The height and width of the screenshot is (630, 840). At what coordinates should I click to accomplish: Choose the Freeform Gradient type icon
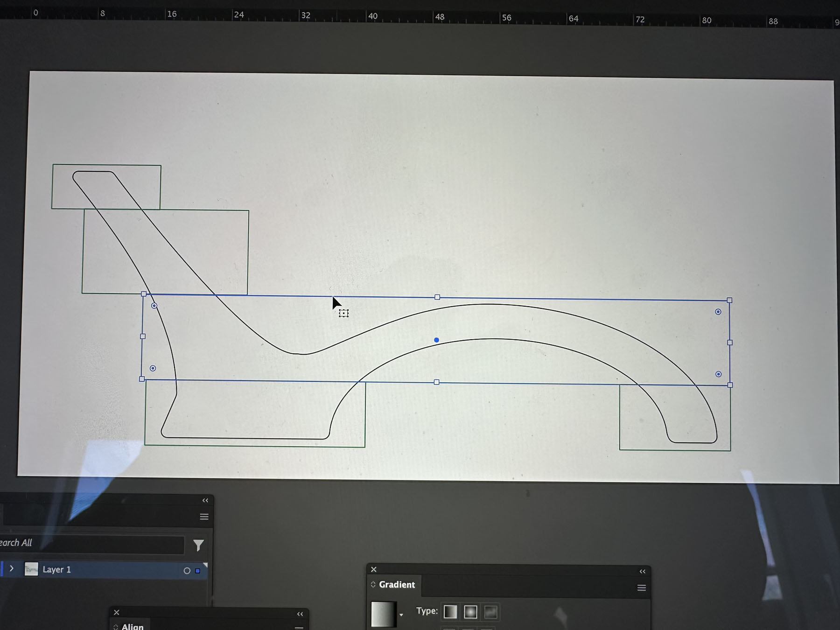[x=490, y=612]
